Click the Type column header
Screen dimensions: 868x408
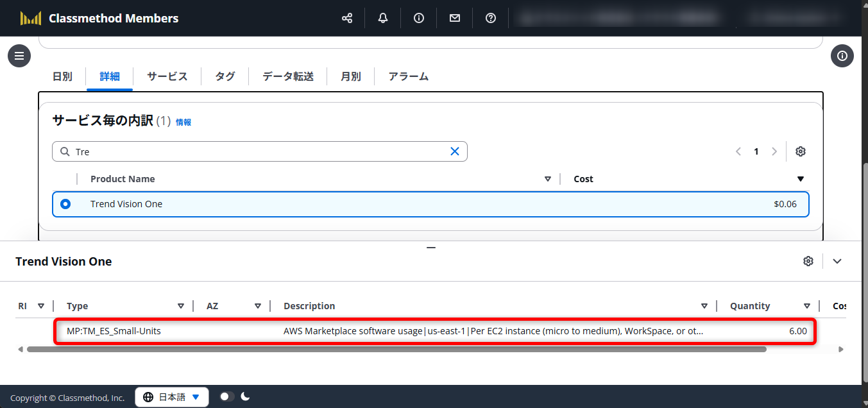[x=78, y=306]
